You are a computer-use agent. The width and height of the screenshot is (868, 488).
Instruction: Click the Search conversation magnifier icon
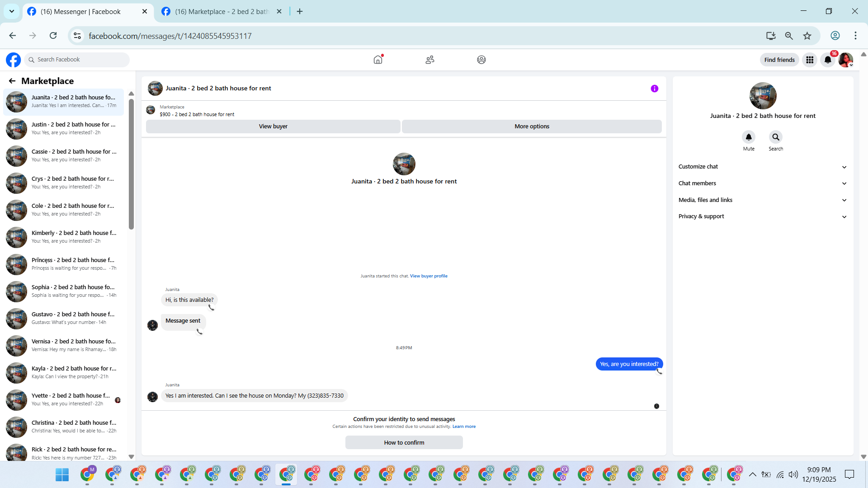[776, 137]
